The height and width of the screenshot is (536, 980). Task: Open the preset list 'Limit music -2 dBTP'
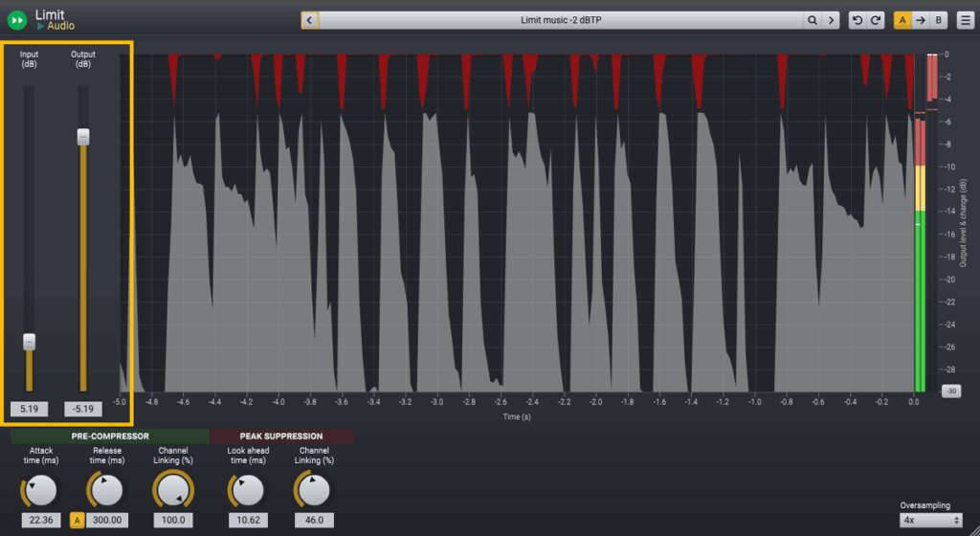click(x=561, y=20)
